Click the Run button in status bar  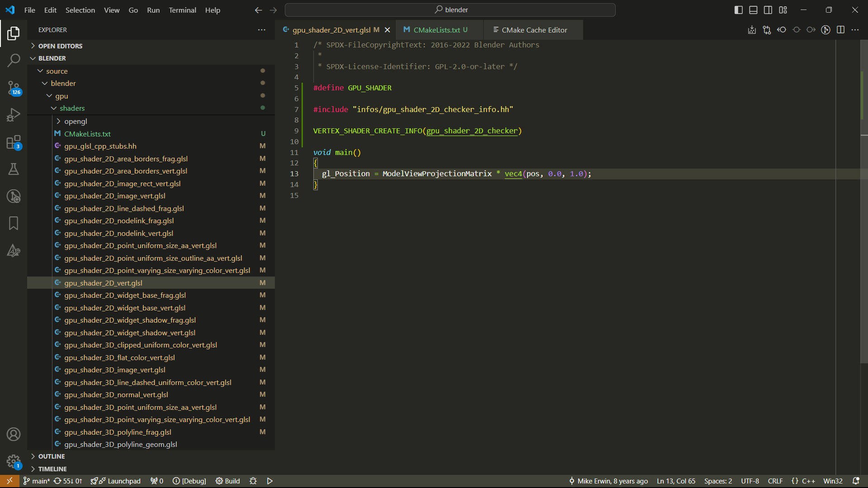point(269,481)
